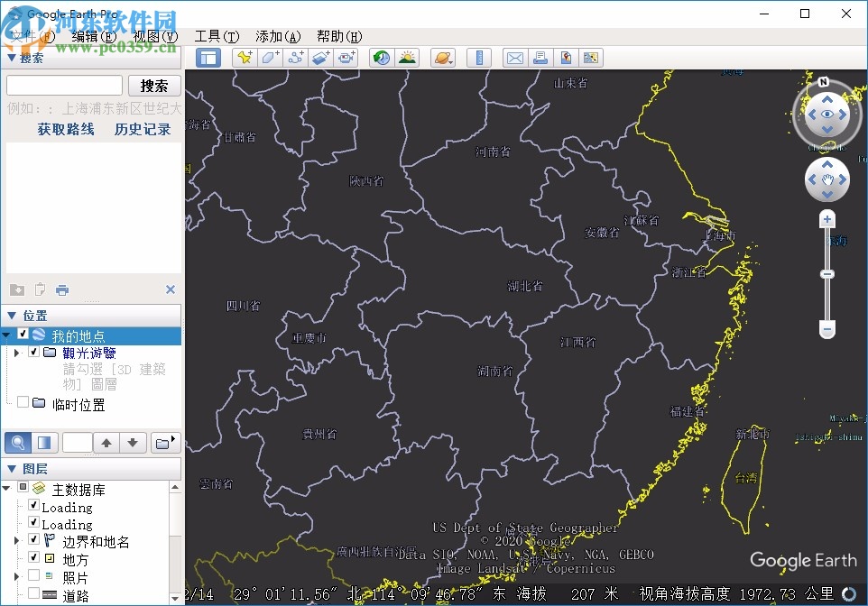Open the add-folder button in the Places panel
Viewport: 868px width, 606px height.
coord(165,443)
